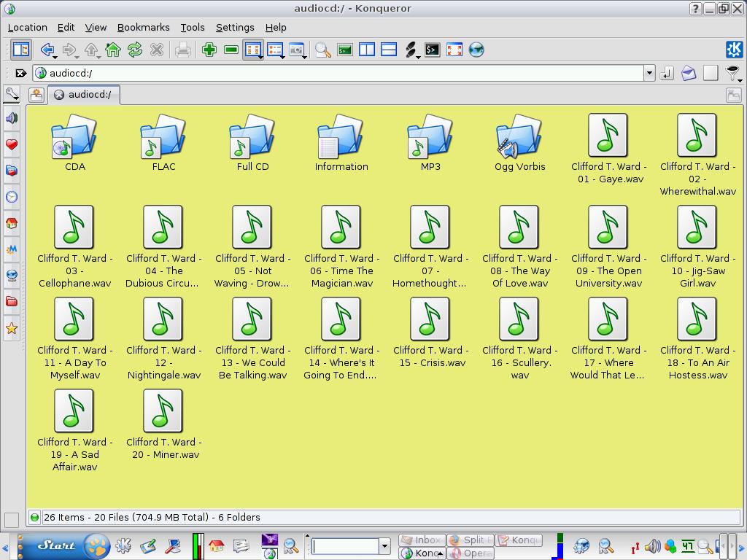
Task: Select the audiocd:/ tab
Action: coord(85,94)
